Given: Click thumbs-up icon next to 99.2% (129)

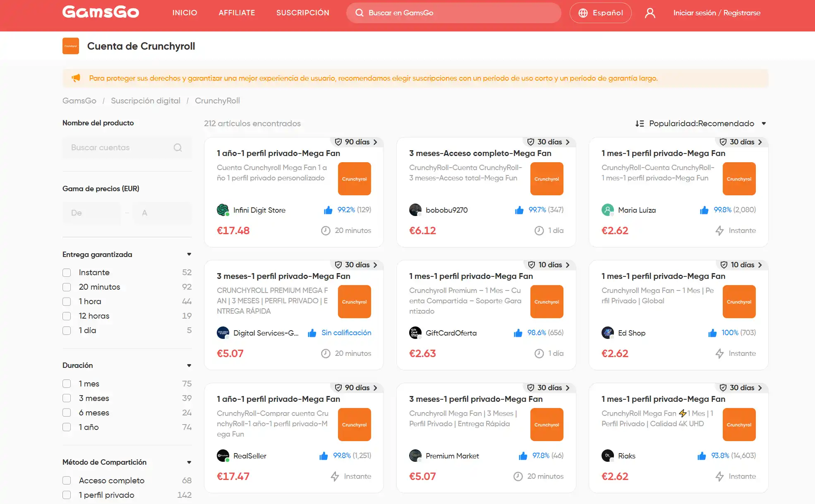Looking at the screenshot, I should coord(328,210).
